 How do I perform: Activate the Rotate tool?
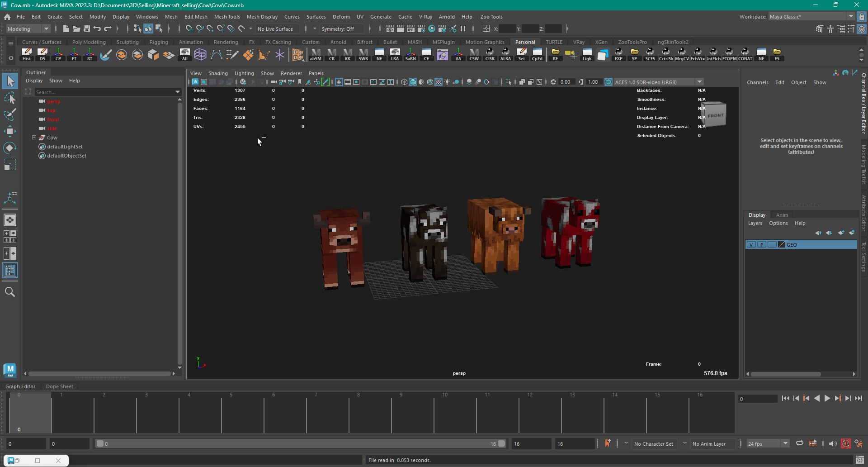10,148
